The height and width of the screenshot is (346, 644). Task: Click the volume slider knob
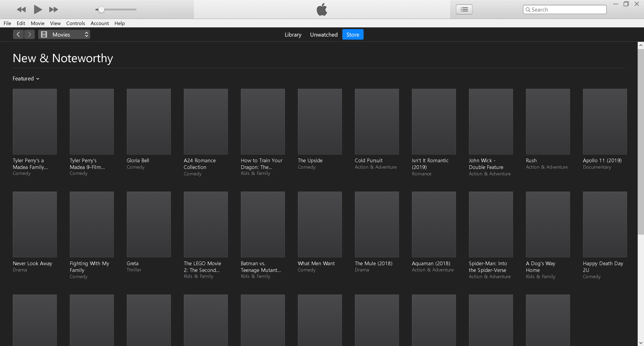101,10
